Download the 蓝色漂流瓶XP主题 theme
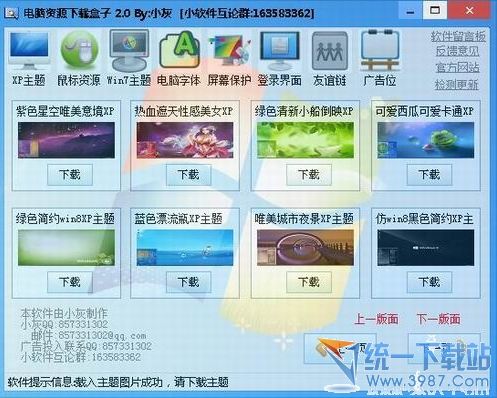Screen dimensions: 497x398 pos(189,282)
